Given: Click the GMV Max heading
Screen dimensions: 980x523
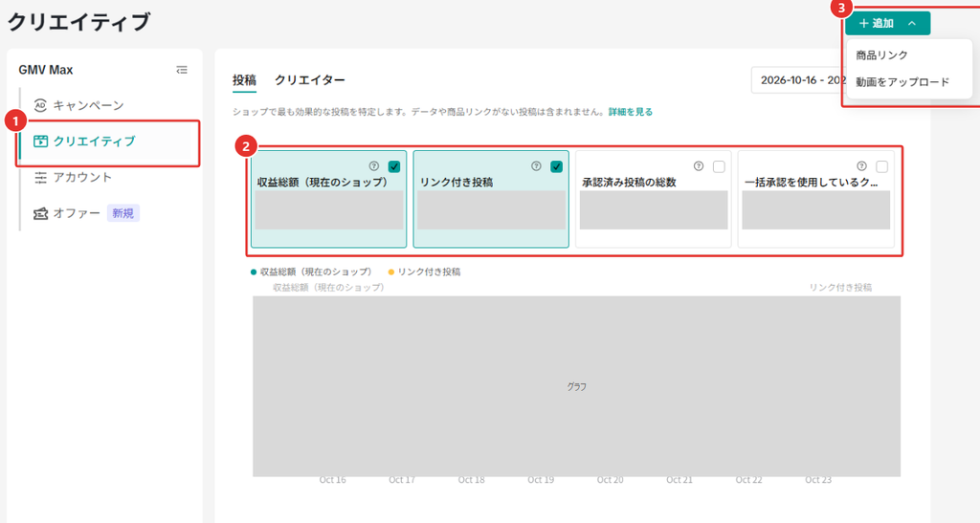Looking at the screenshot, I should pos(46,70).
